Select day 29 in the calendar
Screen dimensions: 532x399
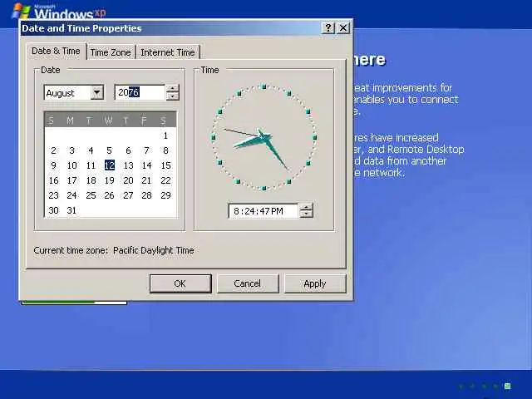click(x=165, y=195)
